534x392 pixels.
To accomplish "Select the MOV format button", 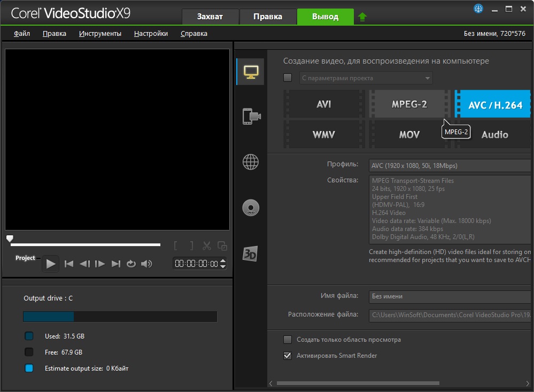I will tap(409, 134).
